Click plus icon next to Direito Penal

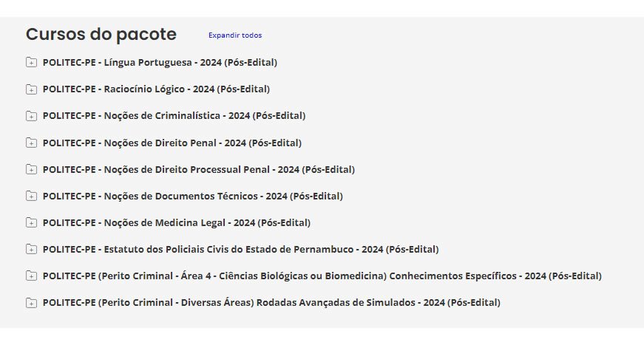(31, 143)
